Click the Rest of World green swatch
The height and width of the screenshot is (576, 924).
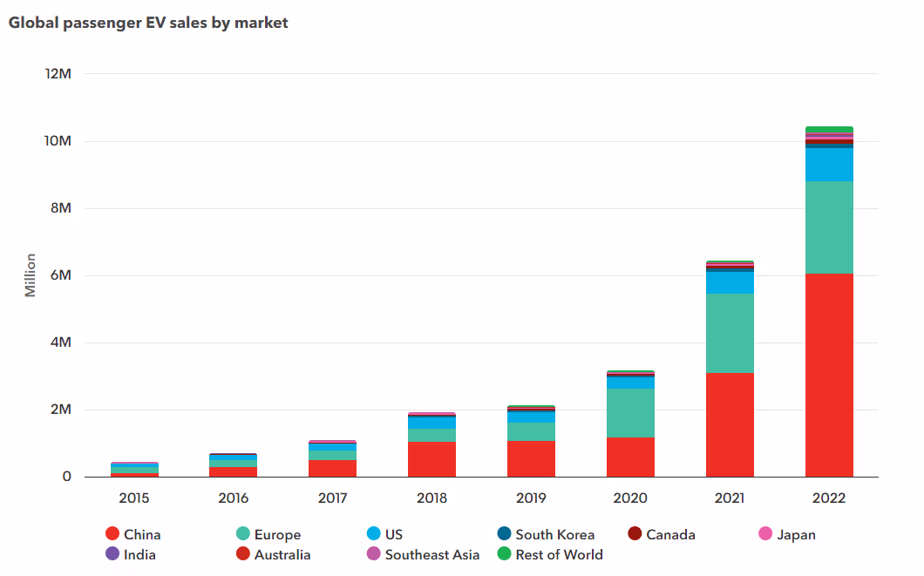pyautogui.click(x=505, y=553)
